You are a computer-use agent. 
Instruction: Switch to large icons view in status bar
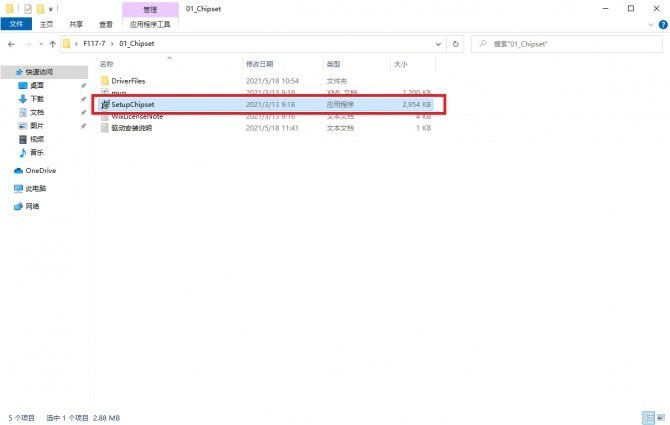pos(661,418)
